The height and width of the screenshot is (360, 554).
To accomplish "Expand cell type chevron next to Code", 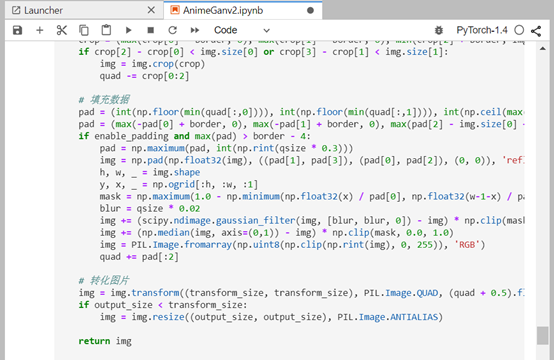I will [x=266, y=31].
